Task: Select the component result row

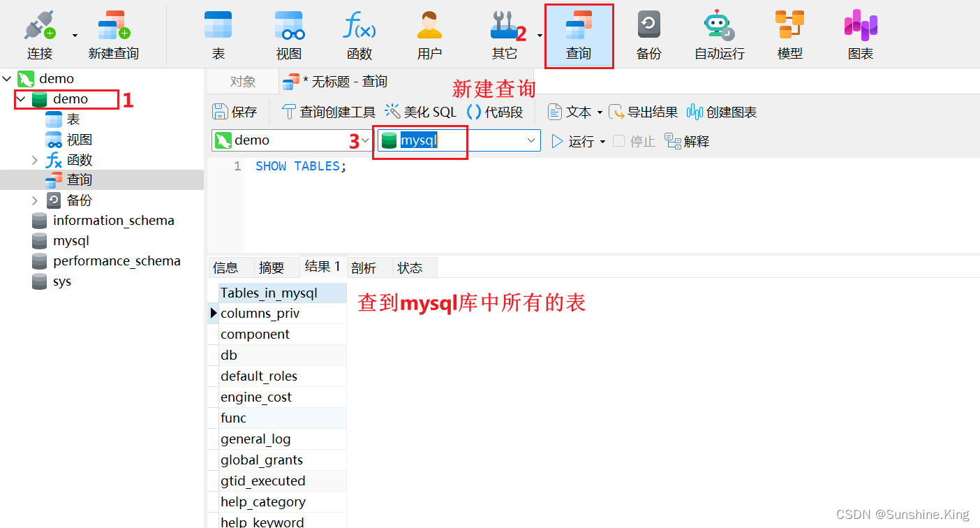Action: coord(283,335)
